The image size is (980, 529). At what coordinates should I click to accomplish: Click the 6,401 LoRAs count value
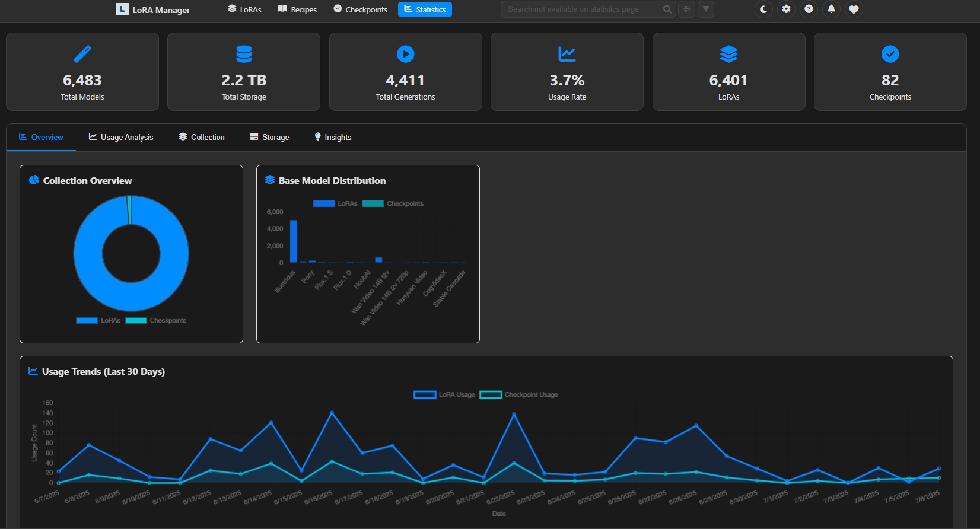tap(728, 80)
